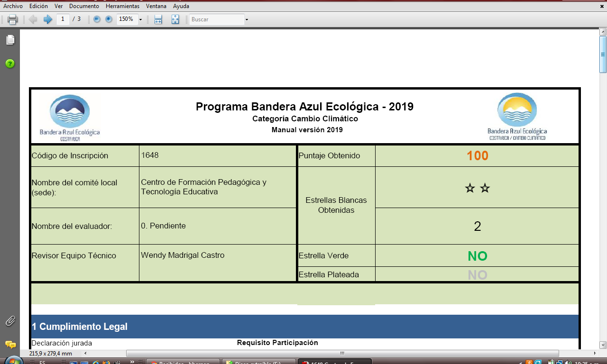Open the Herramientas menu
Viewport: 607px width, 364px height.
click(x=122, y=6)
